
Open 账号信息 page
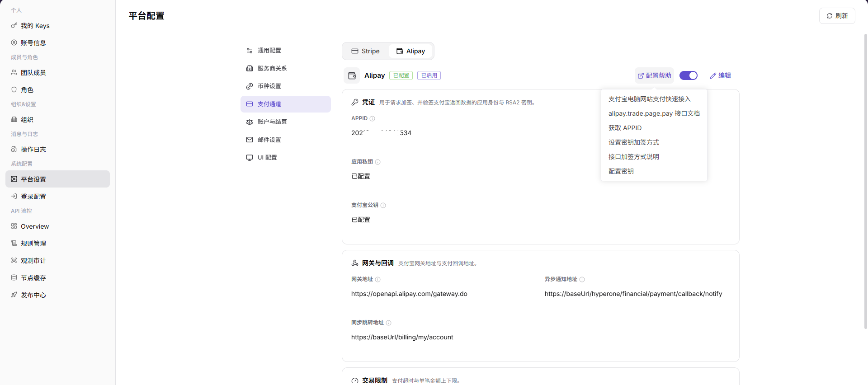point(57,43)
